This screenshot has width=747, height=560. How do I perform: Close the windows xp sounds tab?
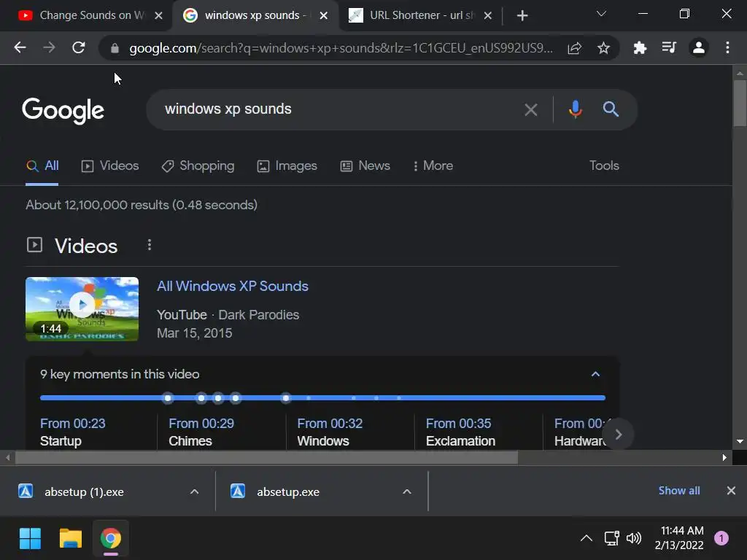click(323, 16)
